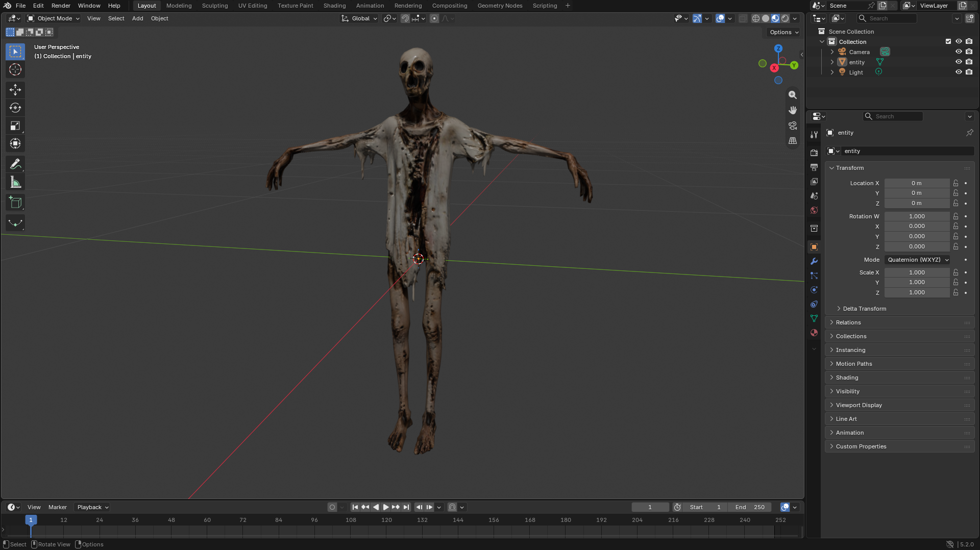Open the Output properties tab
This screenshot has width=980, height=550.
(x=814, y=167)
